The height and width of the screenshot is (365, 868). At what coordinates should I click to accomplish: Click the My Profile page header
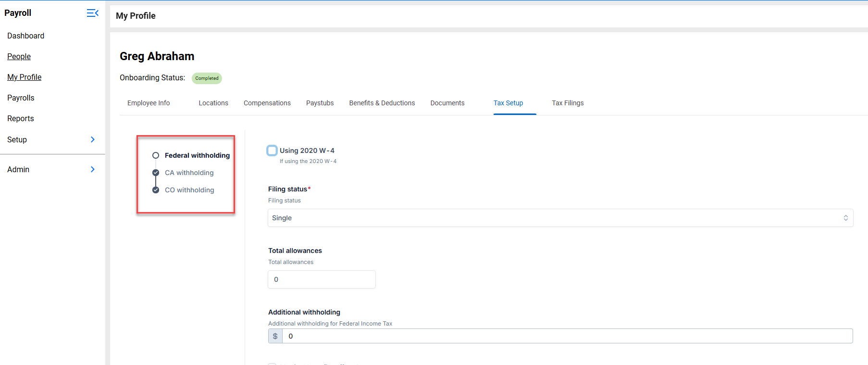click(x=136, y=16)
